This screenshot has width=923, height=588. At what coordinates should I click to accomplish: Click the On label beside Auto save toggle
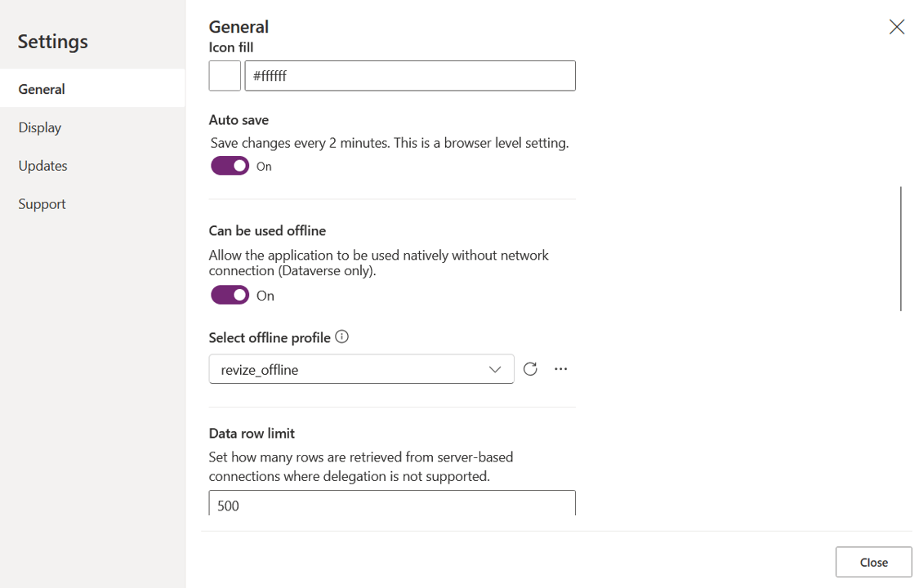264,167
